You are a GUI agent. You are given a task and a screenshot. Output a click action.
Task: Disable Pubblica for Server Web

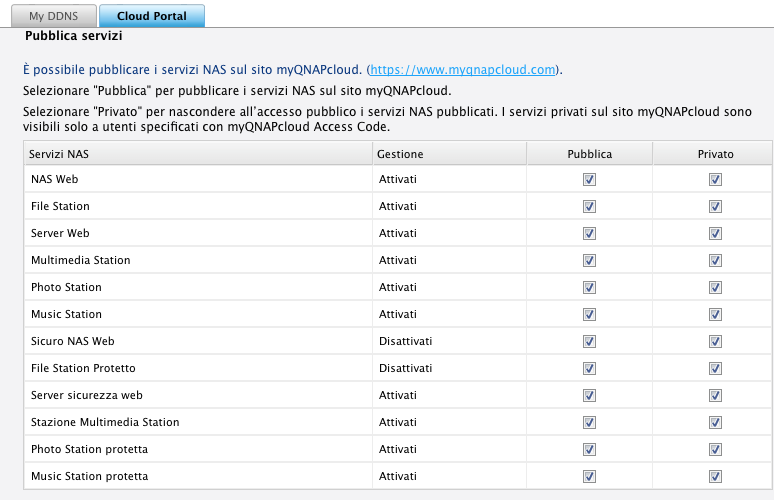589,233
